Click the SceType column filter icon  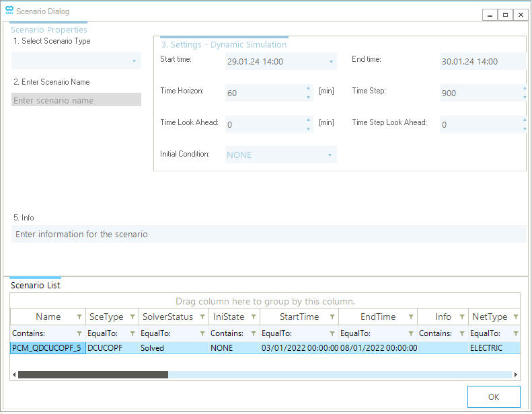(131, 317)
